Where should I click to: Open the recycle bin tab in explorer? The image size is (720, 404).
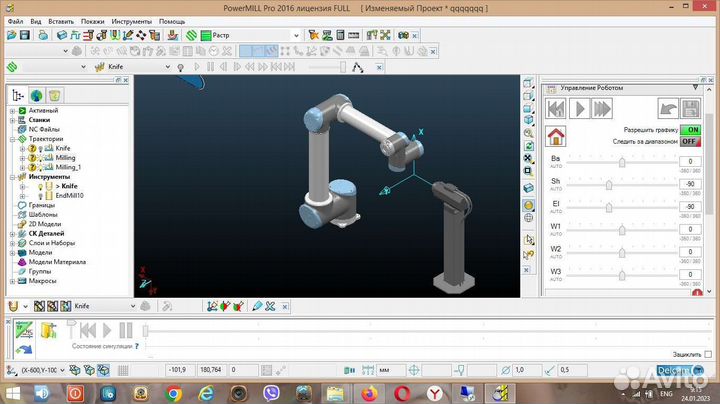pyautogui.click(x=55, y=95)
